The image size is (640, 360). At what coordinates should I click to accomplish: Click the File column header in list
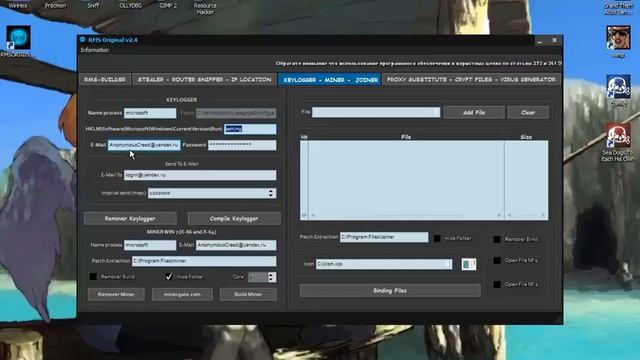[406, 137]
